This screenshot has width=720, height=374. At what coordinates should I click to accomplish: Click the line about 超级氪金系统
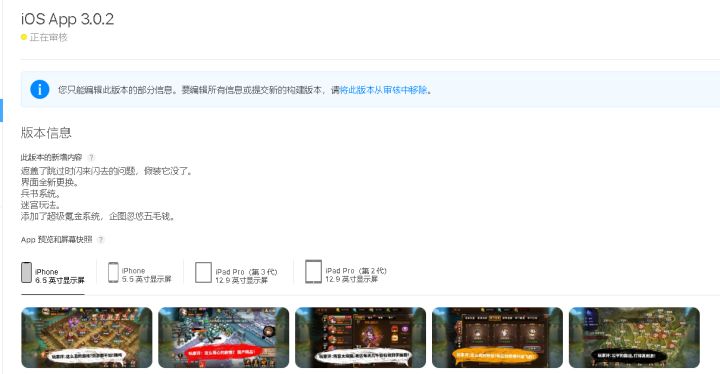(98, 216)
